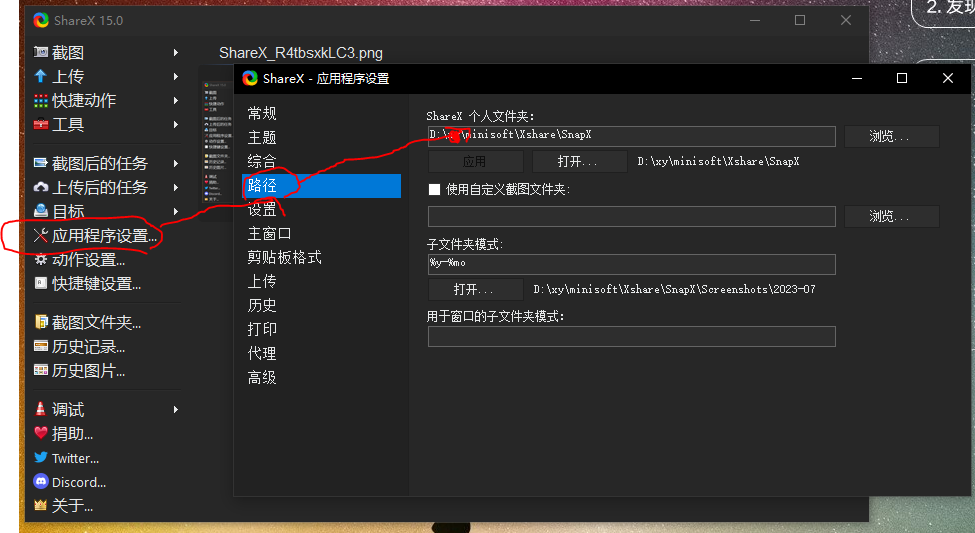Open the 高级 settings tab

pyautogui.click(x=321, y=377)
